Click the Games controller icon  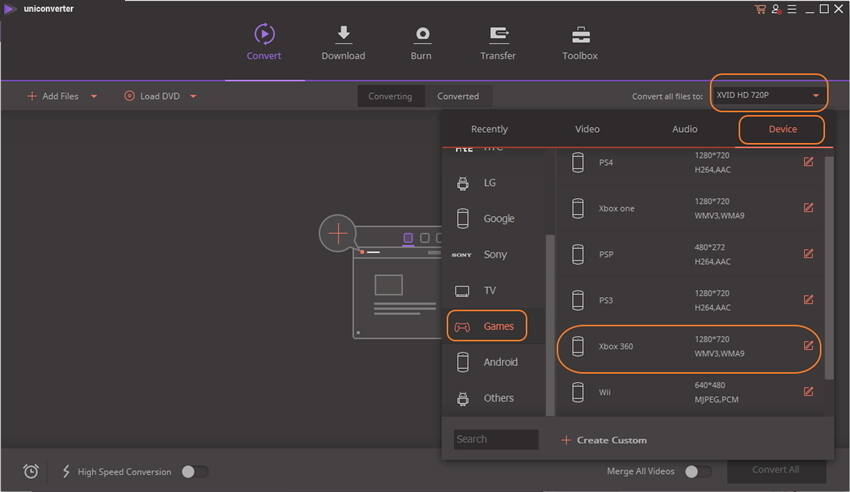tap(462, 327)
